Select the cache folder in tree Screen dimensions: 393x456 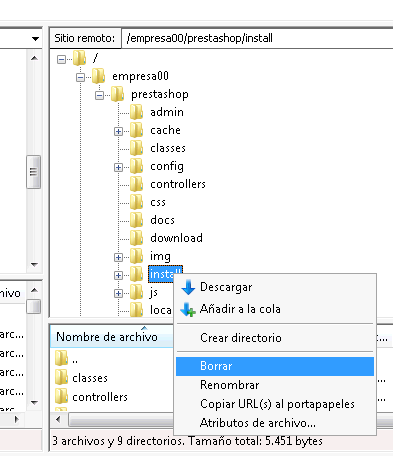tap(165, 130)
